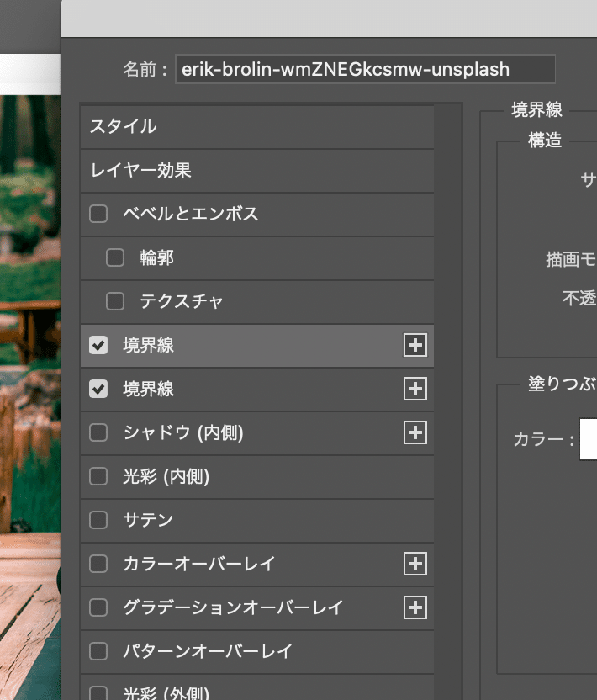This screenshot has height=700, width=597.
Task: Enable the シャドウ (内側) checkbox
Action: click(98, 432)
